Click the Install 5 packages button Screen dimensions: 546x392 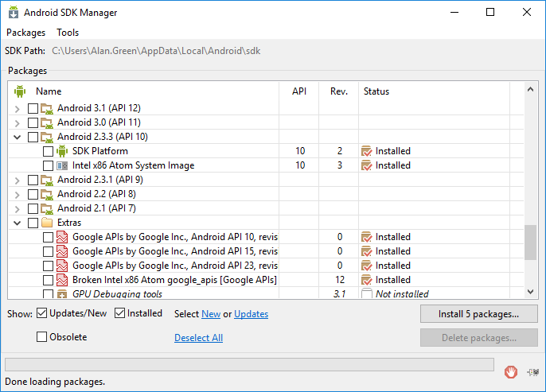[478, 314]
